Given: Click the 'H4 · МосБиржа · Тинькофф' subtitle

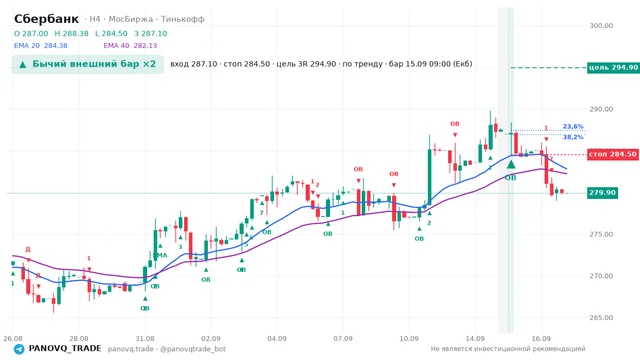Looking at the screenshot, I should [x=147, y=19].
